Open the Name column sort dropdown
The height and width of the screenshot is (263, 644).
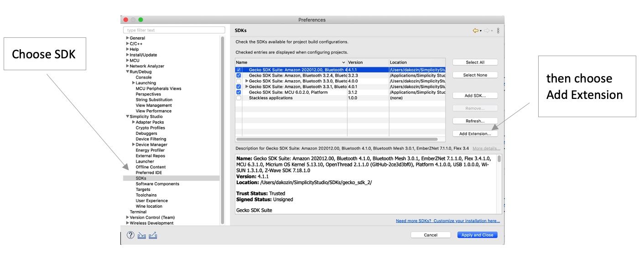tap(343, 62)
